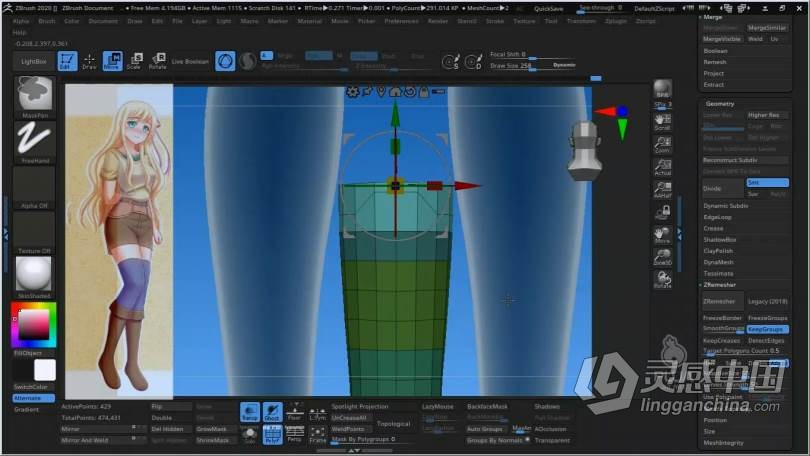The width and height of the screenshot is (810, 456).
Task: Toggle the Transp transparency button
Action: coord(250,412)
